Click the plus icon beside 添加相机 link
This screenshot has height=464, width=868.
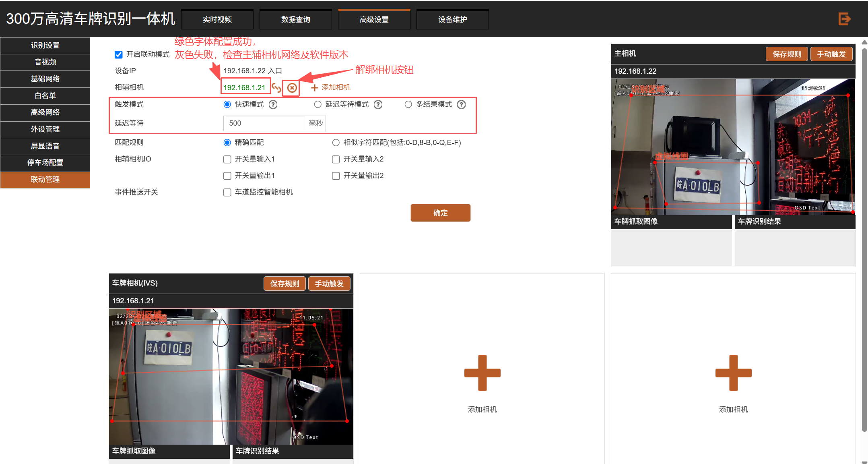click(314, 88)
